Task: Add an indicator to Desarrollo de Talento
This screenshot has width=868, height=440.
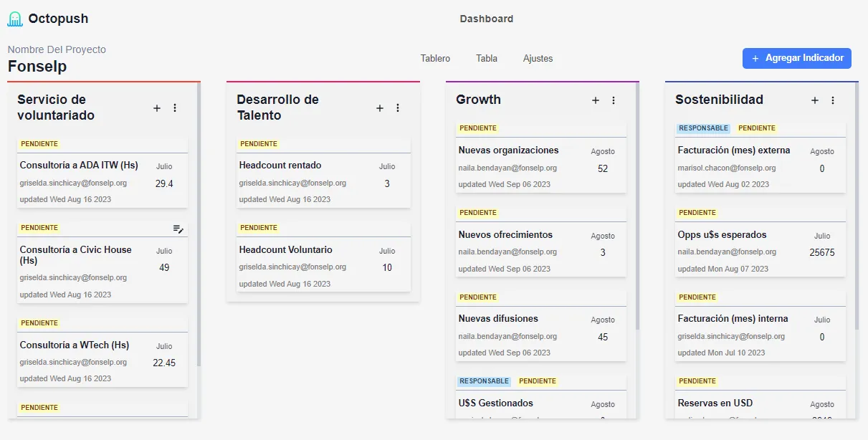Action: tap(380, 108)
